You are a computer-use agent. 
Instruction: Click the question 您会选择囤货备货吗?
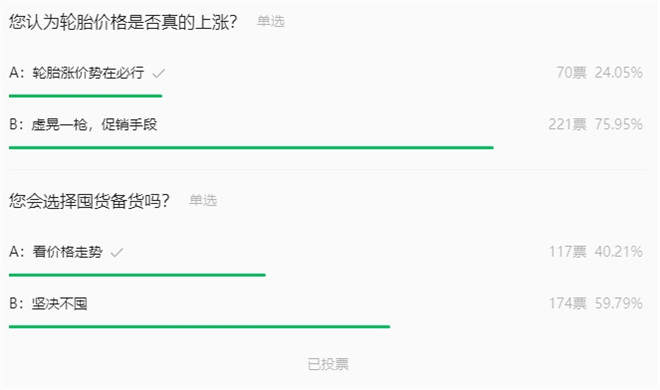[89, 201]
